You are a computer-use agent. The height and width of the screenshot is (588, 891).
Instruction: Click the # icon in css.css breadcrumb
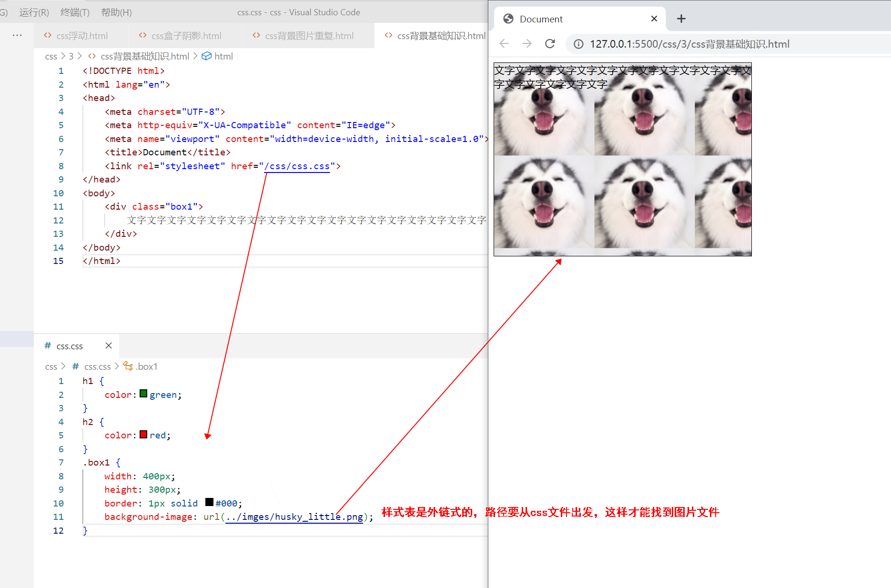click(x=75, y=366)
